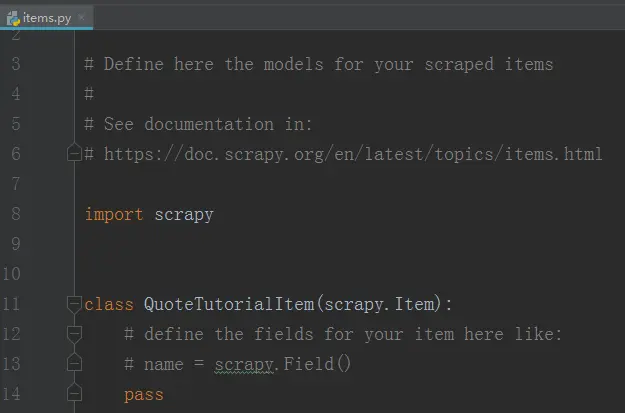Click line number 8 in gutter
The height and width of the screenshot is (413, 625).
click(16, 214)
